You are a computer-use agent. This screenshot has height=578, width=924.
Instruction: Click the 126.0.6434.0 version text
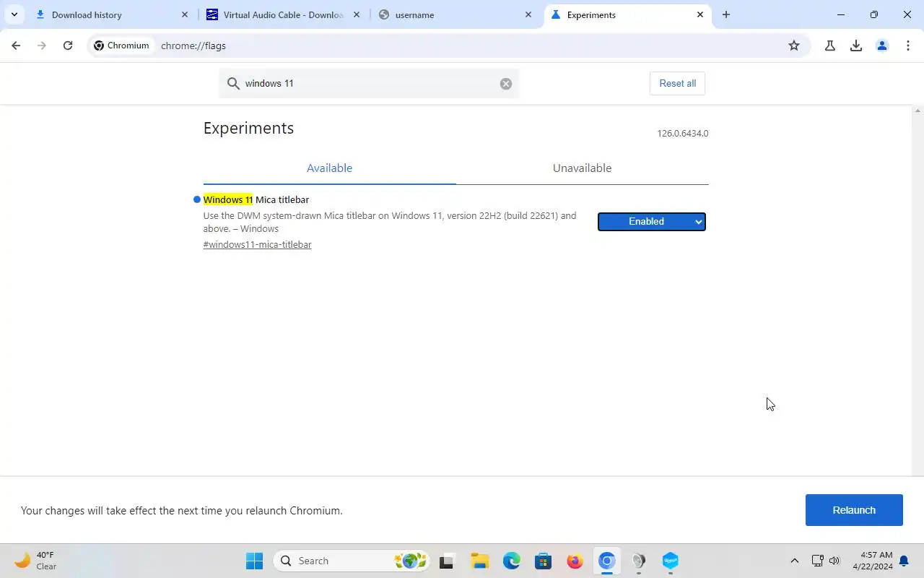683,134
